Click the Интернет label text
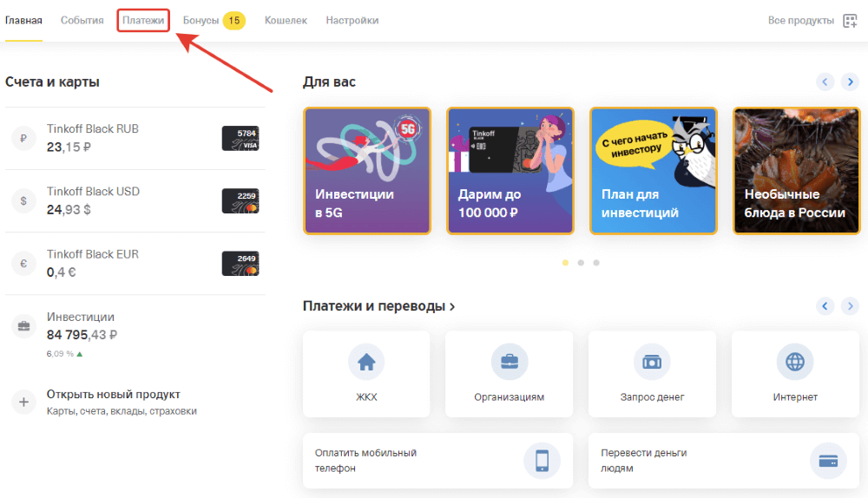This screenshot has width=868, height=498. 795,396
